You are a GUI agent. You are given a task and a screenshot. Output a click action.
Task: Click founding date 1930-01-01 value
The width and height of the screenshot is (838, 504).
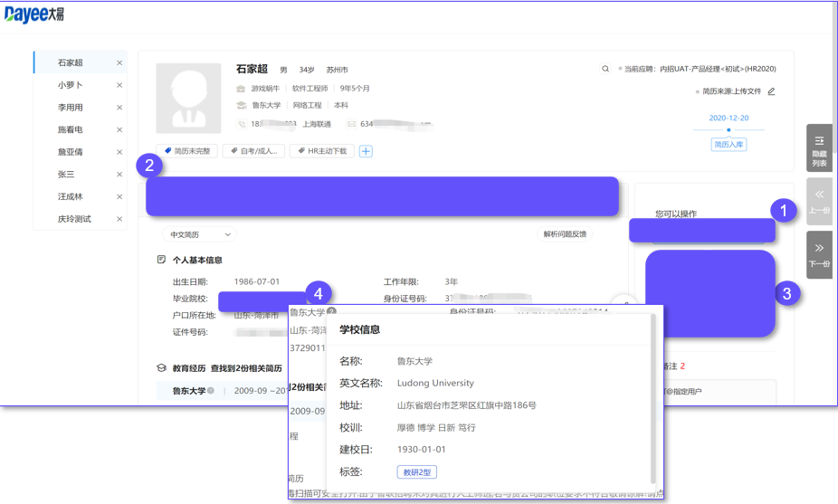[x=421, y=450]
